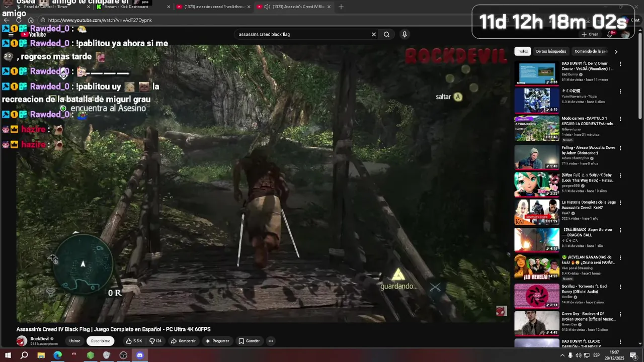Open Preguntar AI ask button
644x362 pixels.
pos(217,341)
